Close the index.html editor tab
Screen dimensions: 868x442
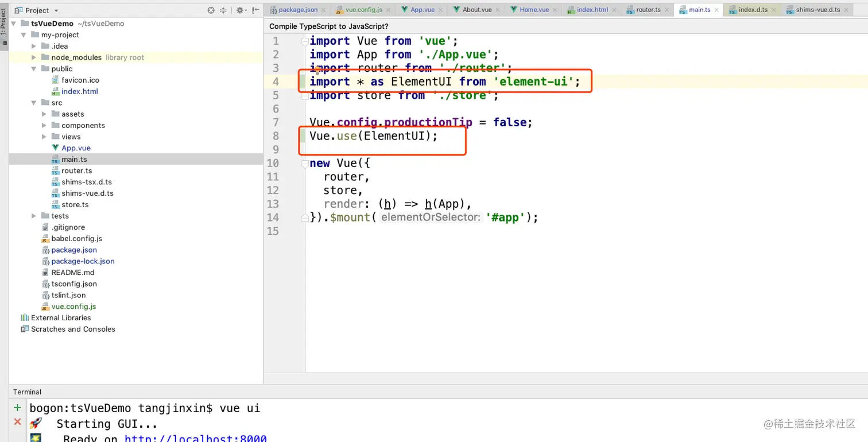click(614, 10)
